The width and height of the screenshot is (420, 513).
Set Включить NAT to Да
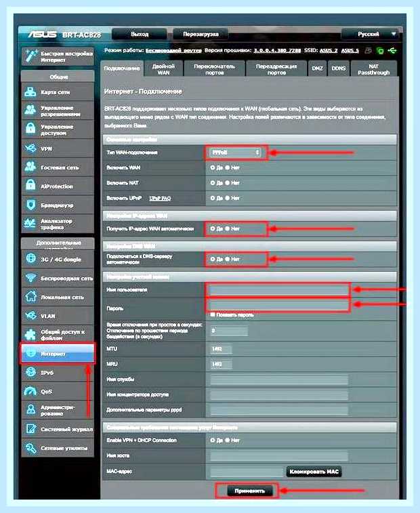point(213,183)
